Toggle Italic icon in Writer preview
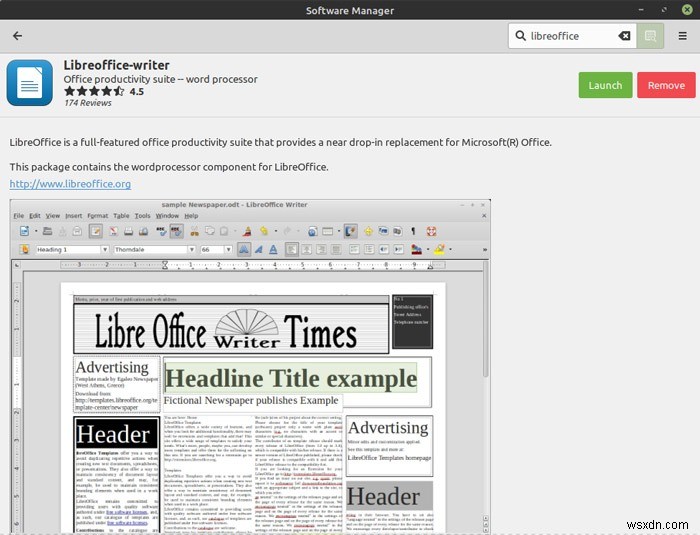 pyautogui.click(x=258, y=250)
